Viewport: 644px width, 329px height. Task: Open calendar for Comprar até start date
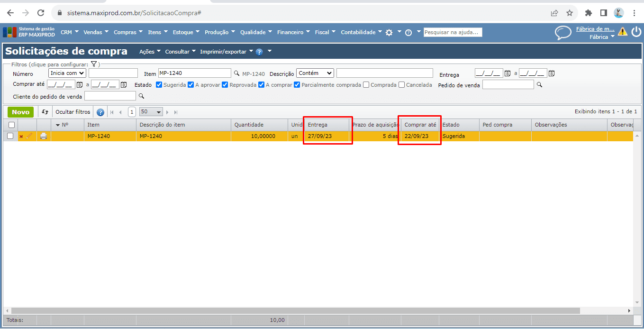[x=79, y=85]
